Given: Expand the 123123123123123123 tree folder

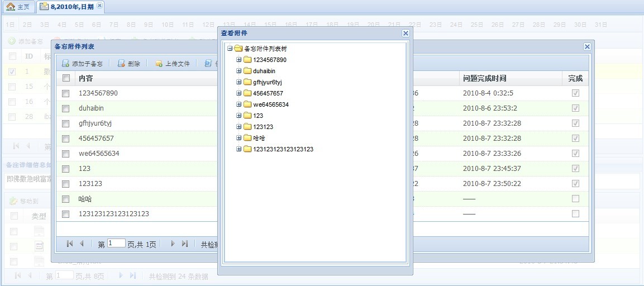Looking at the screenshot, I should [238, 149].
